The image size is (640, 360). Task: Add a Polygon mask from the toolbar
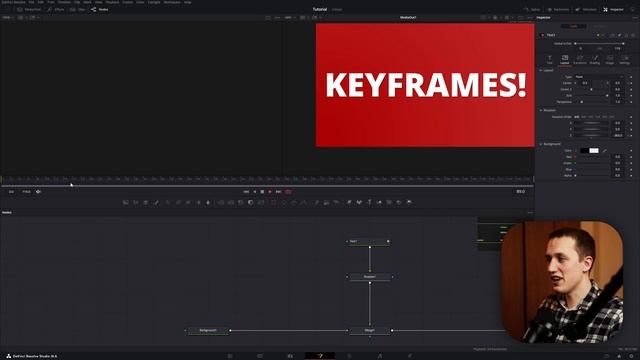294,202
